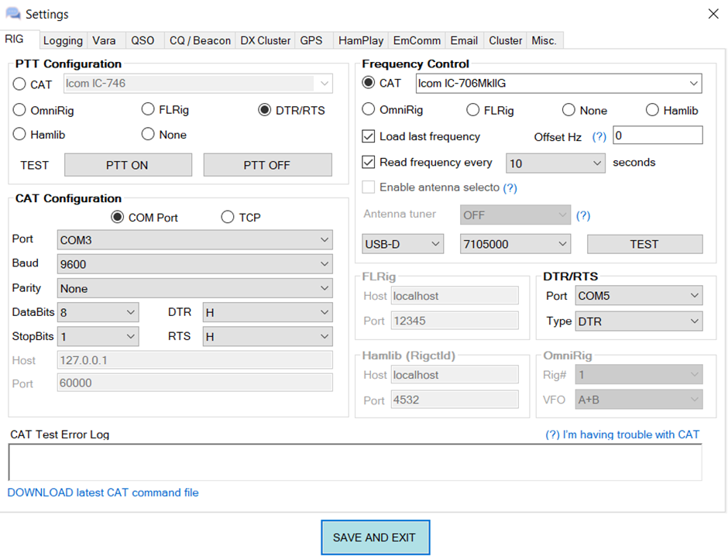This screenshot has width=728, height=560.
Task: Click the (?) help icon beside Antenna tuner
Action: [x=583, y=215]
